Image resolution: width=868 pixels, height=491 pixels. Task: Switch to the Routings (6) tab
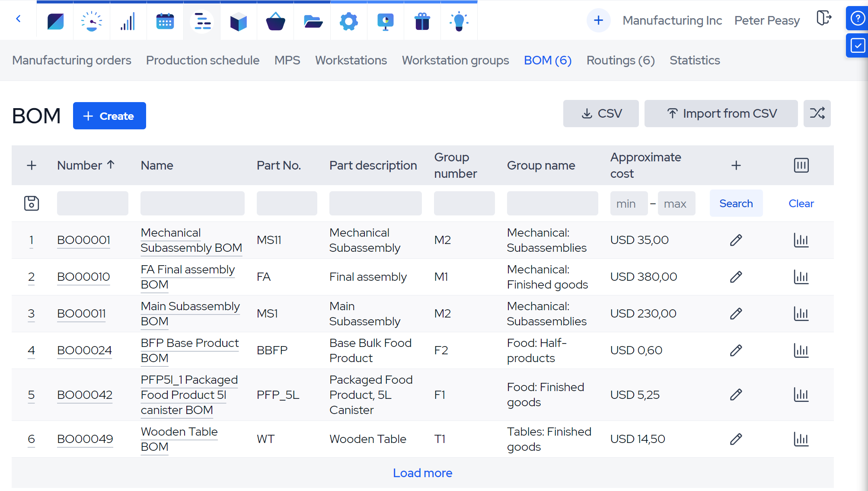pos(620,61)
